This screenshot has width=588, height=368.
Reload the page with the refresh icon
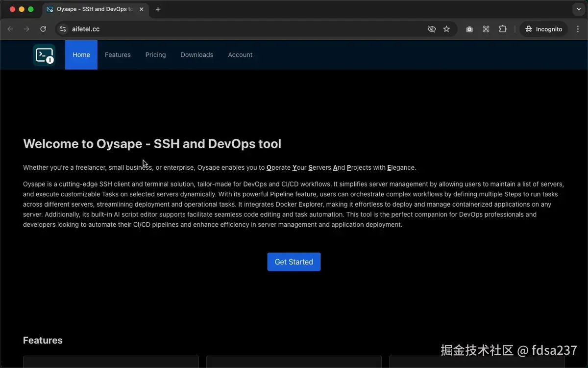click(x=43, y=29)
